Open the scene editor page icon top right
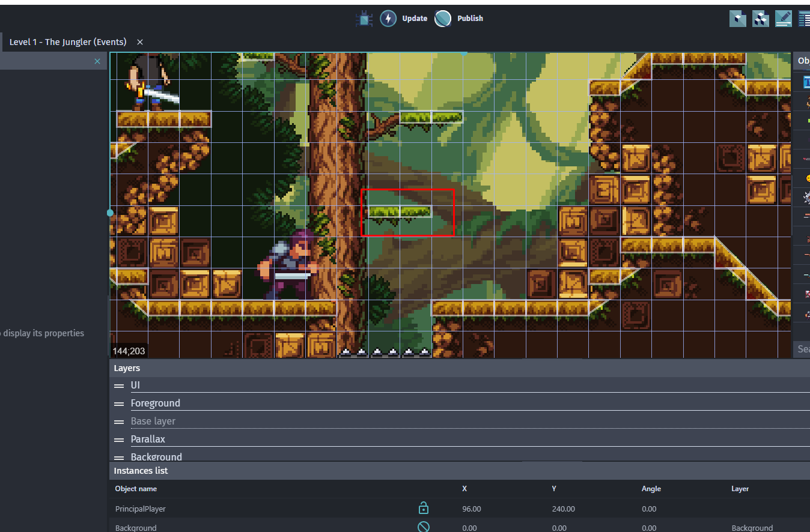 [x=737, y=19]
